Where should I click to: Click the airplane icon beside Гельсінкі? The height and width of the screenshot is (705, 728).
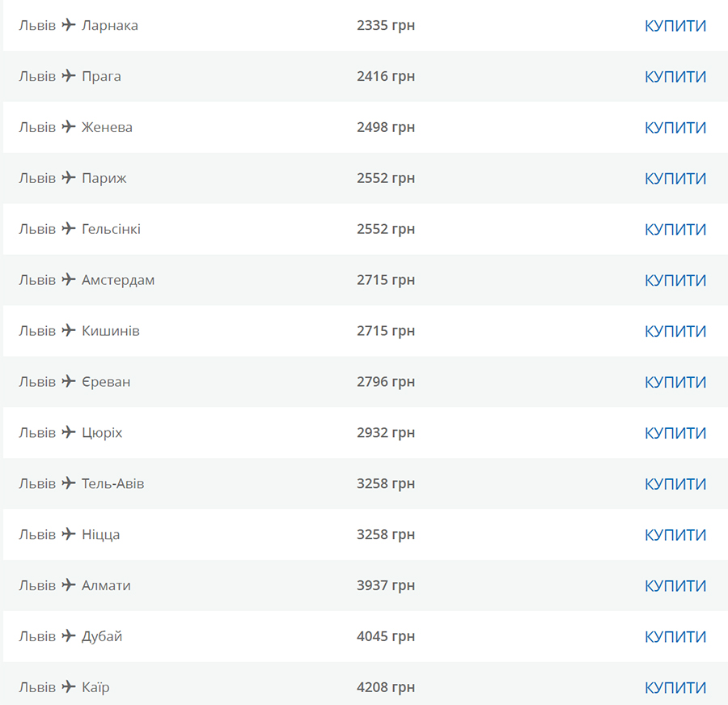coord(69,228)
